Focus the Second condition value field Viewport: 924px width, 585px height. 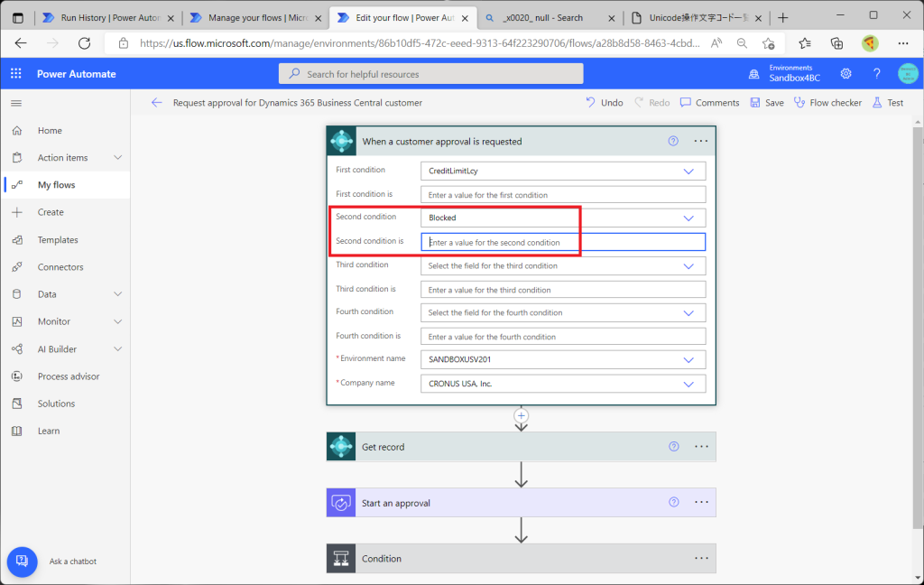[563, 242]
